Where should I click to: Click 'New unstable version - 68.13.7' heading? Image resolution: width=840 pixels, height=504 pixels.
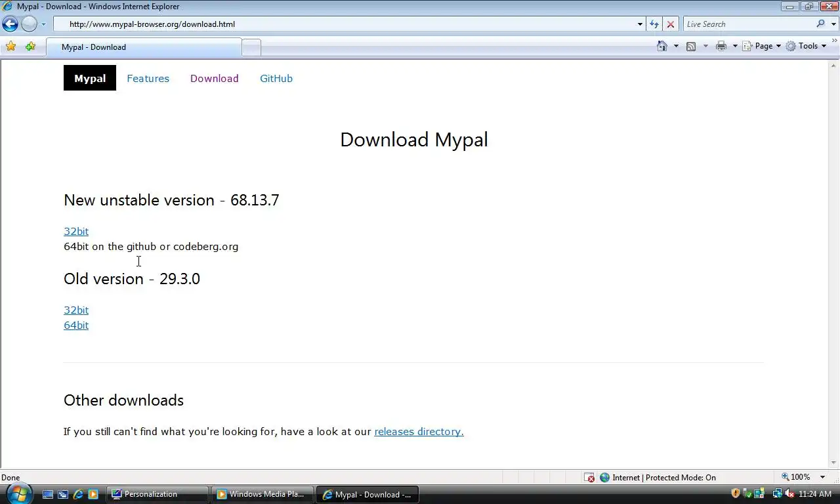(x=171, y=200)
